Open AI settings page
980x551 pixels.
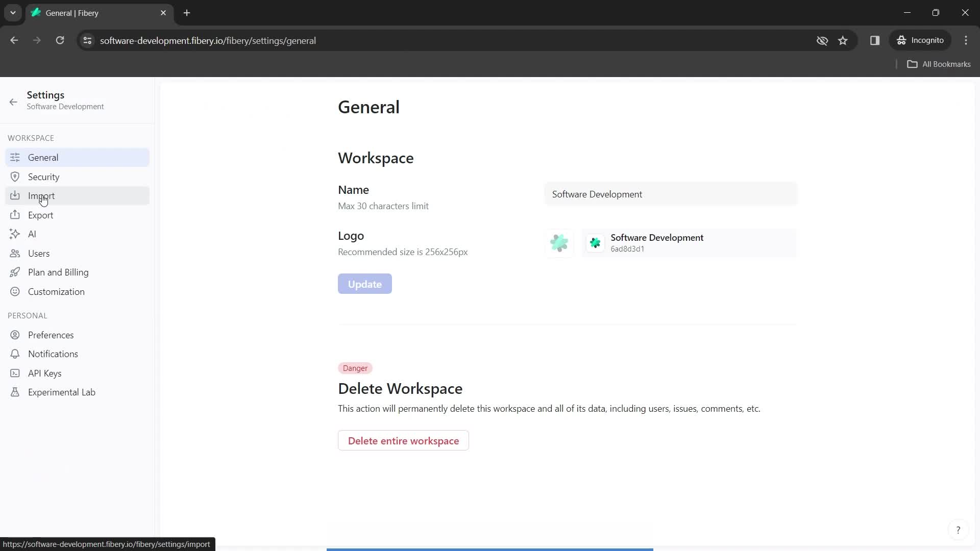click(77, 234)
